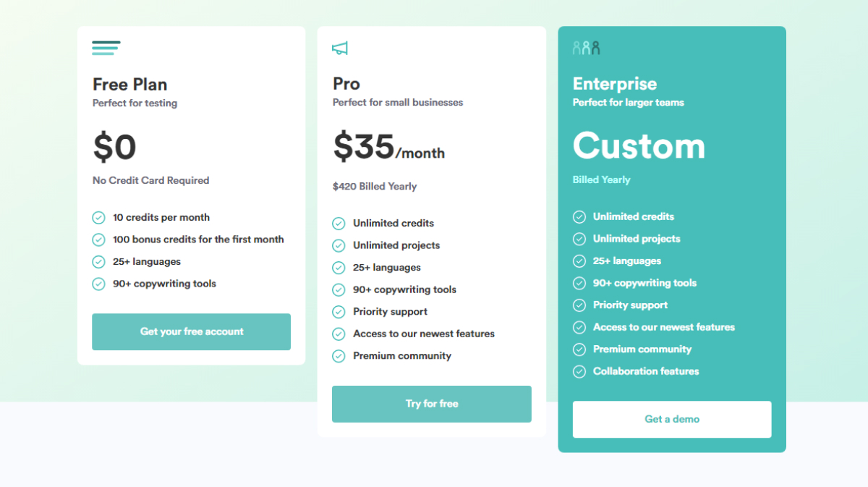
Task: Click checkmark next to 100 bonus credits
Action: (98, 240)
